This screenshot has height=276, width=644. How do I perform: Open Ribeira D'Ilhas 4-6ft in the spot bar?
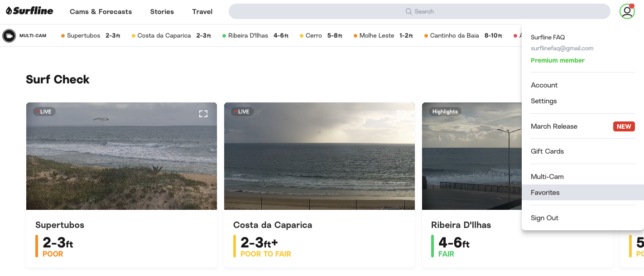click(255, 36)
